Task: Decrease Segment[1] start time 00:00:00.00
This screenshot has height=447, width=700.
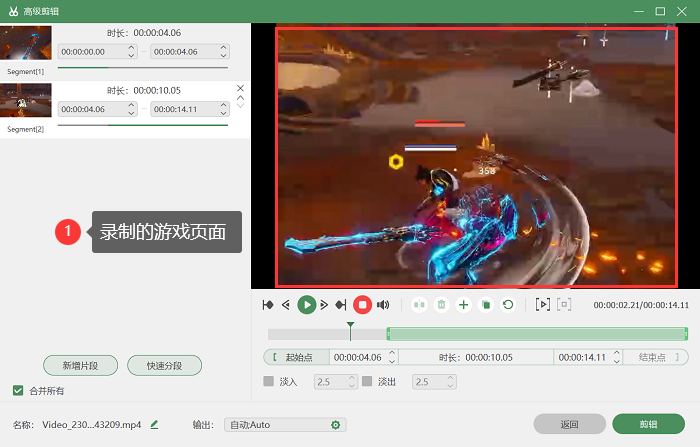Action: (x=131, y=55)
